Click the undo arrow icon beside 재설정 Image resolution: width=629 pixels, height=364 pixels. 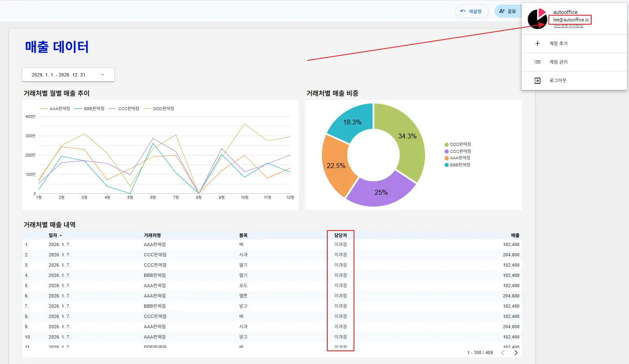(x=463, y=11)
